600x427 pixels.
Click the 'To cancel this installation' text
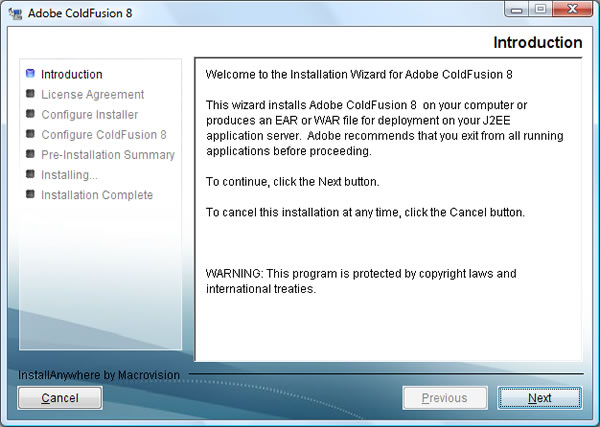[365, 212]
